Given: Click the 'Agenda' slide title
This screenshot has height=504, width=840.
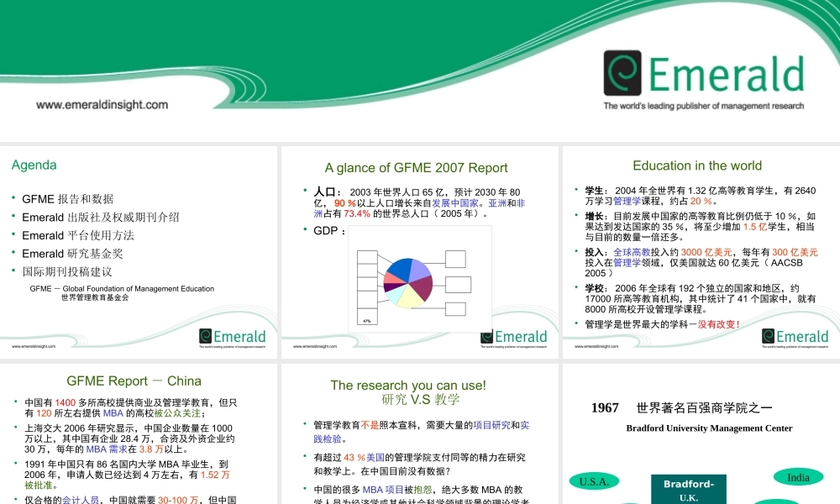Looking at the screenshot, I should tap(34, 165).
